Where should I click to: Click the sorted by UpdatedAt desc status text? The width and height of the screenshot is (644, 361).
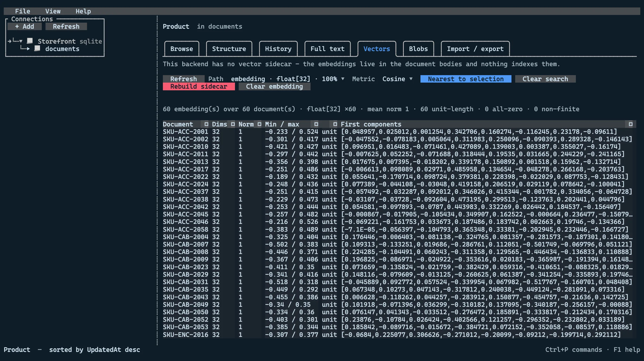pyautogui.click(x=94, y=350)
